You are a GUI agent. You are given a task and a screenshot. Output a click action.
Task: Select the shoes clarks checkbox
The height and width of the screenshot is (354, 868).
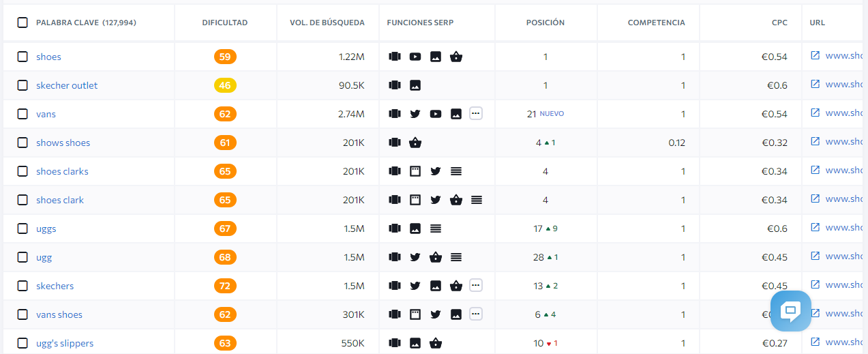click(23, 171)
